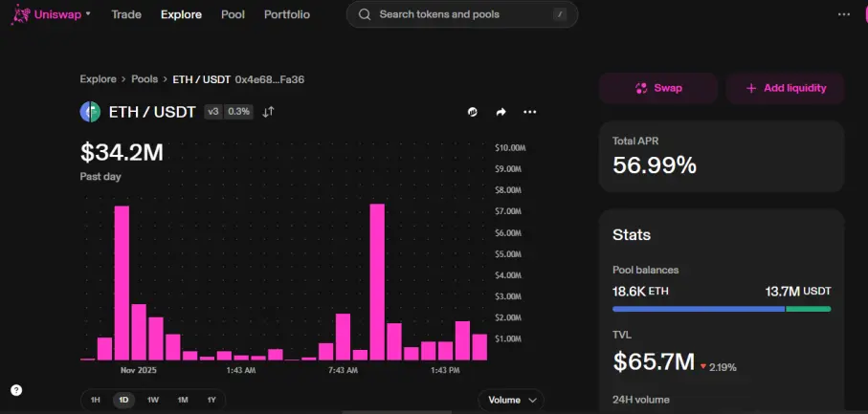Screen dimensions: 868x414
Task: Click the red 2.19% change indicator
Action: [719, 367]
